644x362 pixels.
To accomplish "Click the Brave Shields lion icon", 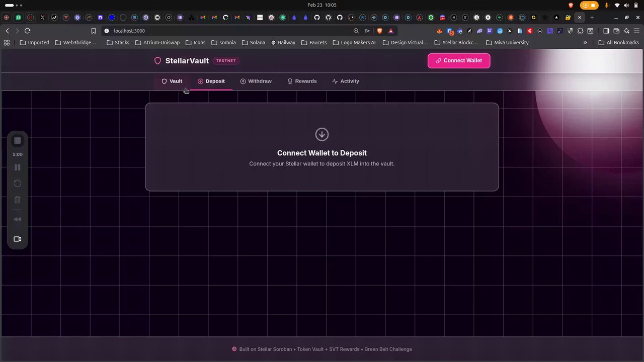I will click(379, 31).
